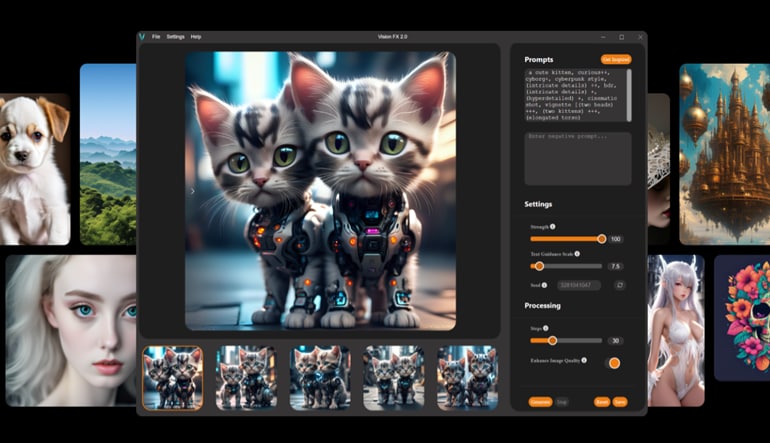The image size is (770, 443).
Task: Click the Stop button
Action: pos(562,402)
